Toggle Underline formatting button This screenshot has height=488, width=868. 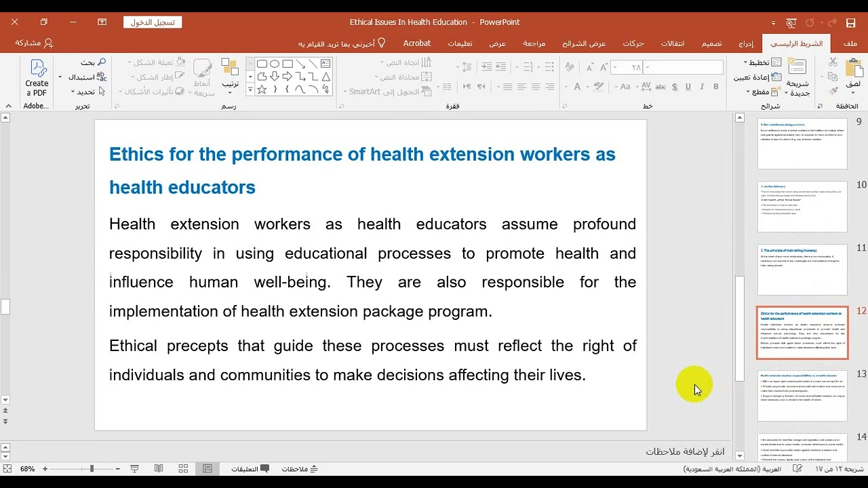click(x=688, y=87)
